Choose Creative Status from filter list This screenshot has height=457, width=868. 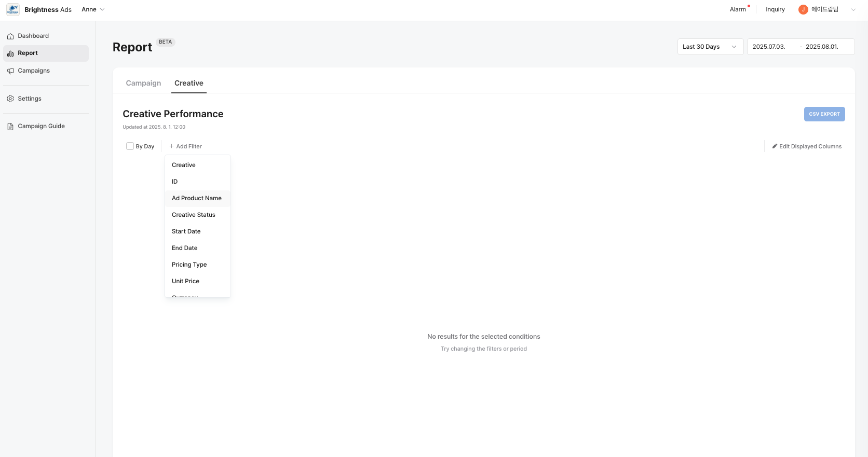tap(194, 215)
